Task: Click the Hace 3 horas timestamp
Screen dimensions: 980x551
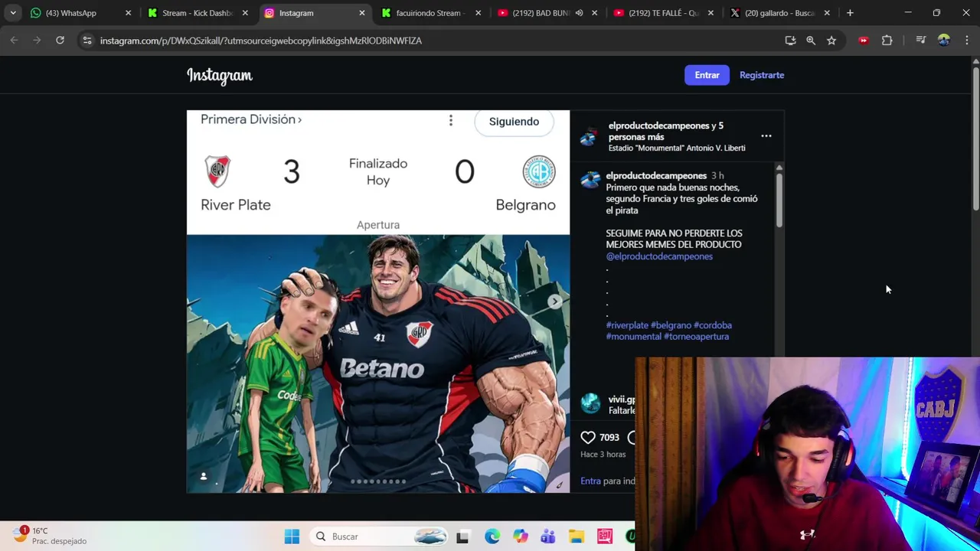Action: (603, 455)
